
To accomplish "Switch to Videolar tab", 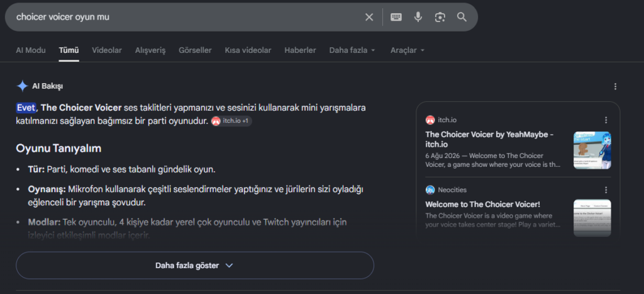I will [107, 50].
